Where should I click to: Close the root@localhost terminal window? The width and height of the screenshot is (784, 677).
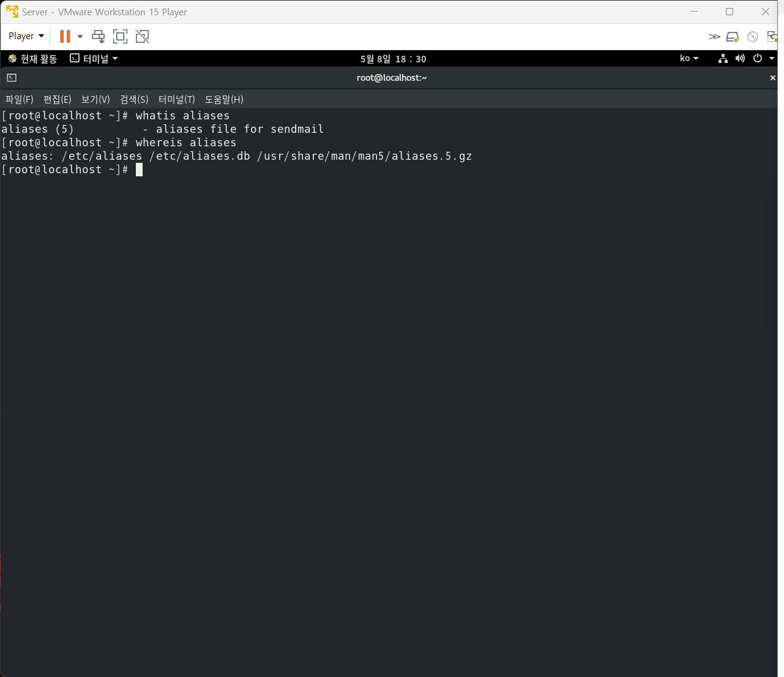click(x=772, y=78)
